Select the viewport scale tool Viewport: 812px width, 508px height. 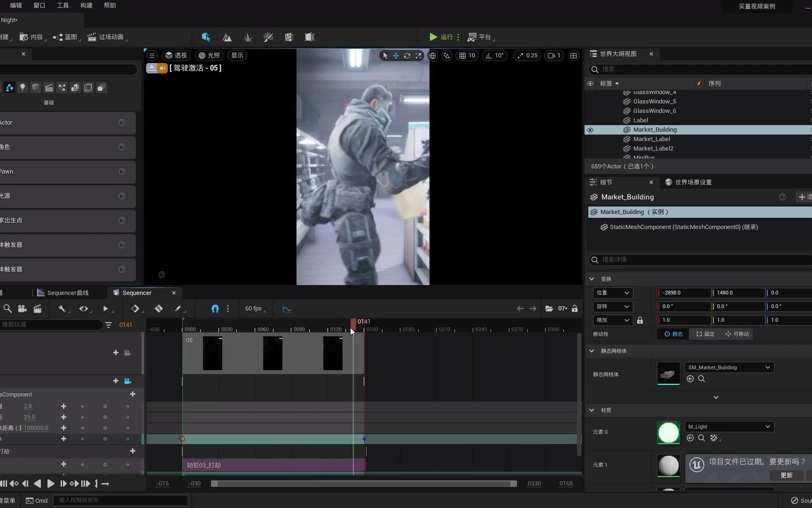[418, 56]
